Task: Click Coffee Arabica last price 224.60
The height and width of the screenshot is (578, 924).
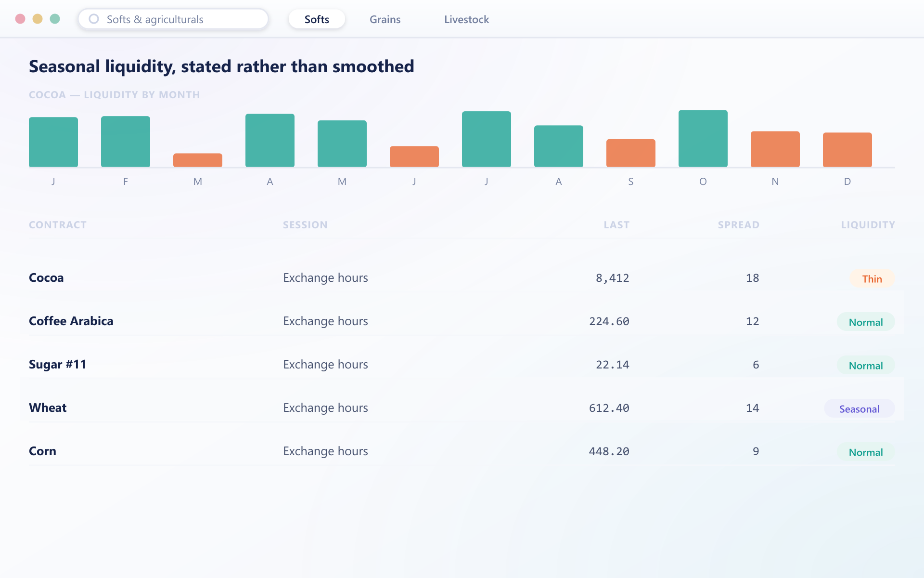Action: [609, 321]
